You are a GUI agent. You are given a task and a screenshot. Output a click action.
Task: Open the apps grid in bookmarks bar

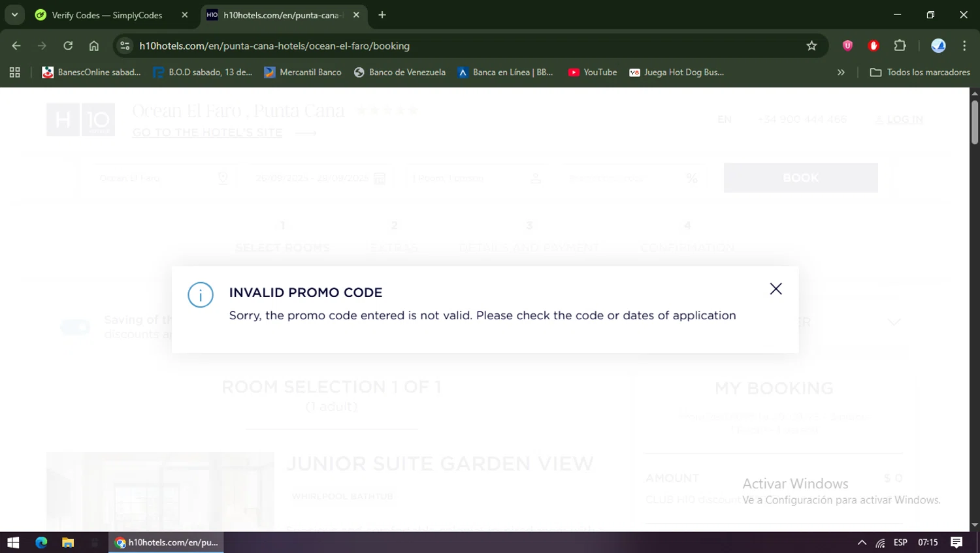click(14, 72)
